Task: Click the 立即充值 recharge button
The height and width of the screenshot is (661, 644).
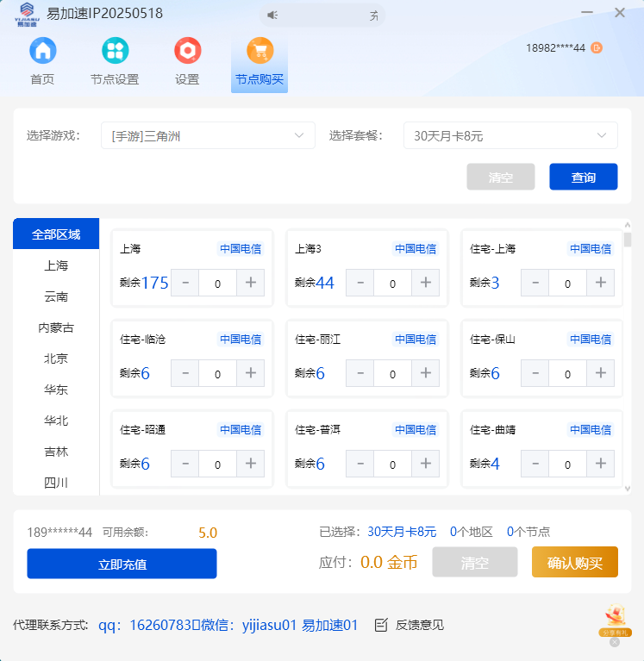Action: (x=122, y=564)
